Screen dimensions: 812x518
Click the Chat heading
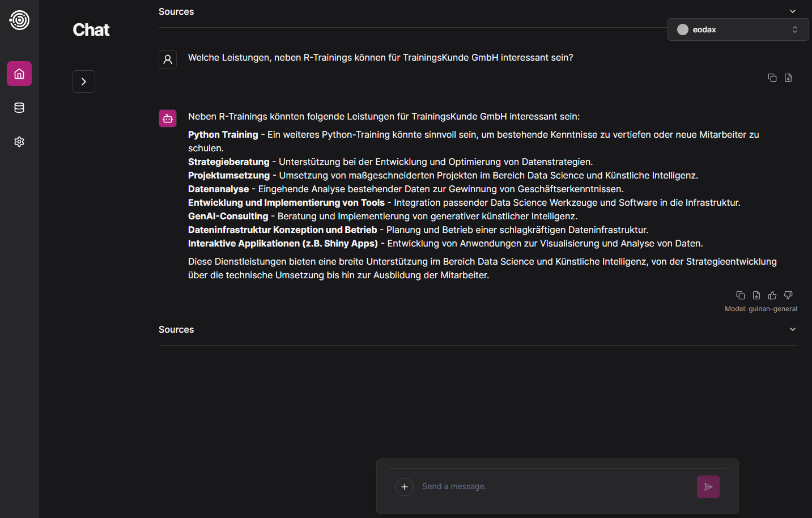click(x=91, y=30)
